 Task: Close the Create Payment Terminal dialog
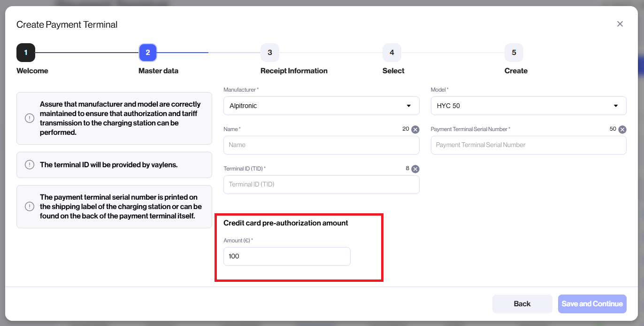click(x=620, y=23)
